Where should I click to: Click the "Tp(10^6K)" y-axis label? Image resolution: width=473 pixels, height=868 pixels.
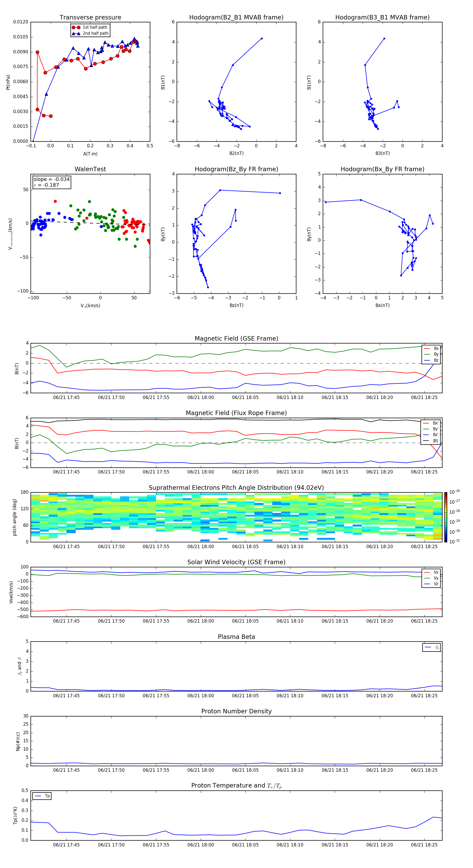(15, 815)
